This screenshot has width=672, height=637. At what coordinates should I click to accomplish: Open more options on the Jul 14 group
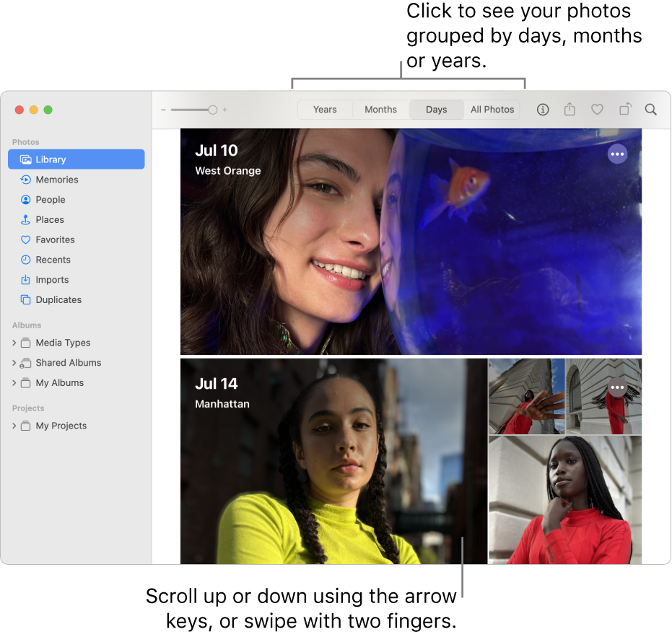point(617,387)
